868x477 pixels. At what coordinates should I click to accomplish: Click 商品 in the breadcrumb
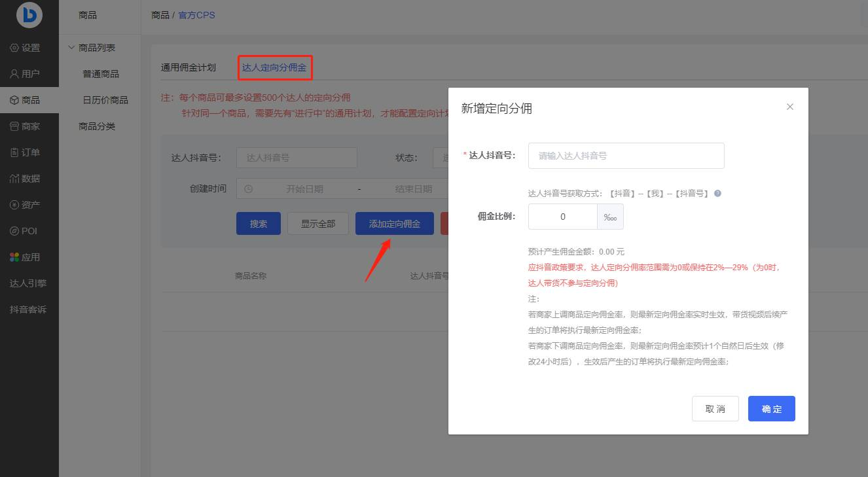coord(160,14)
